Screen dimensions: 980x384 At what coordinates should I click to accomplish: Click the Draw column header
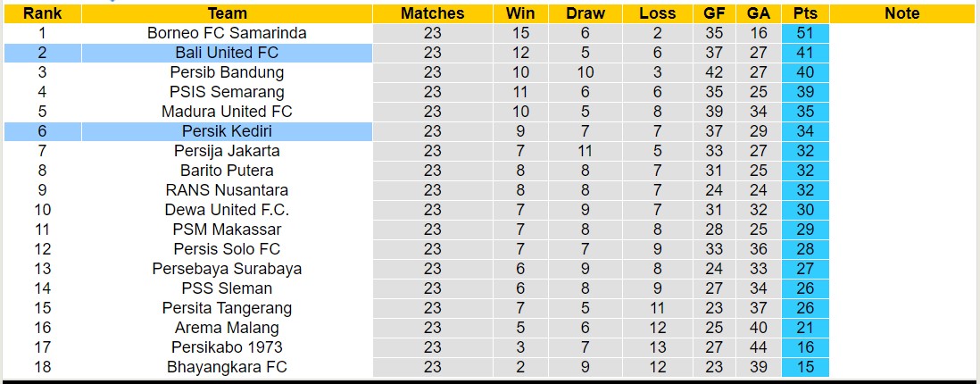(585, 13)
